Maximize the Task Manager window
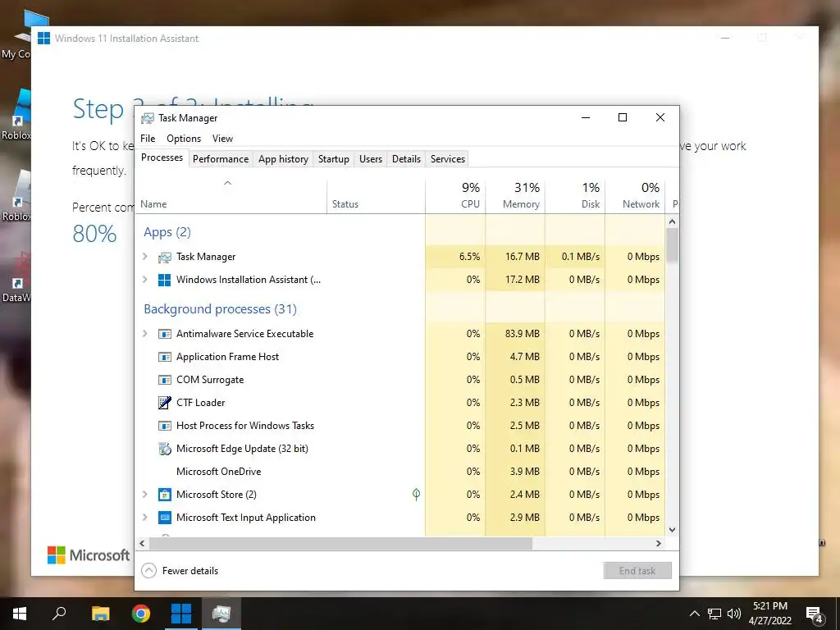This screenshot has height=630, width=840. pyautogui.click(x=623, y=117)
